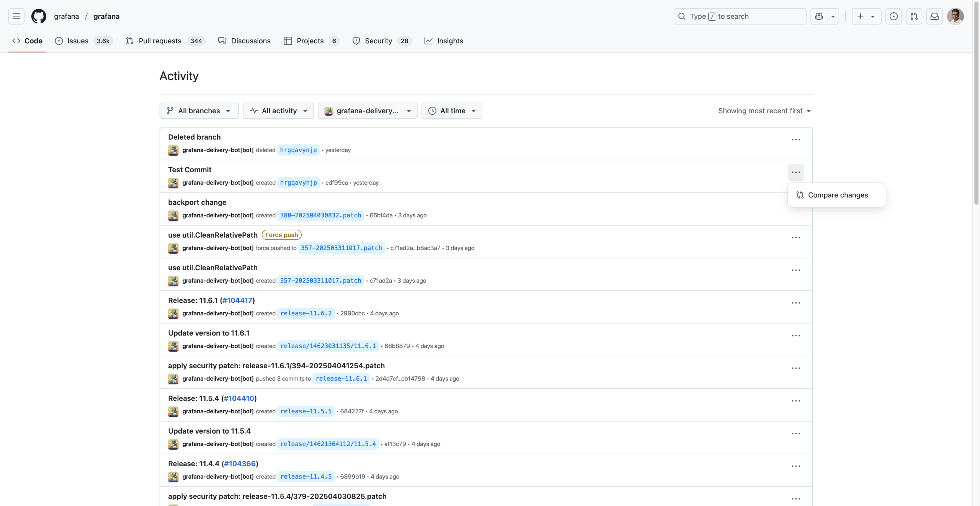The width and height of the screenshot is (980, 506).
Task: Open the issues icon in top bar
Action: 893,16
